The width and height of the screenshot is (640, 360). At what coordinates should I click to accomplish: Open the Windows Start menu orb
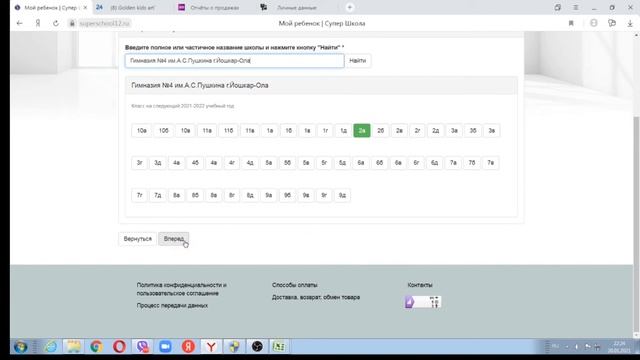[20, 347]
